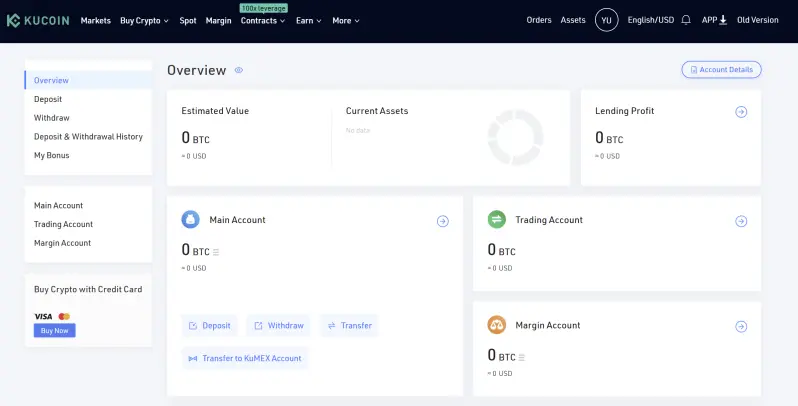
Task: Click the blue Main Account wallet icon
Action: 190,220
